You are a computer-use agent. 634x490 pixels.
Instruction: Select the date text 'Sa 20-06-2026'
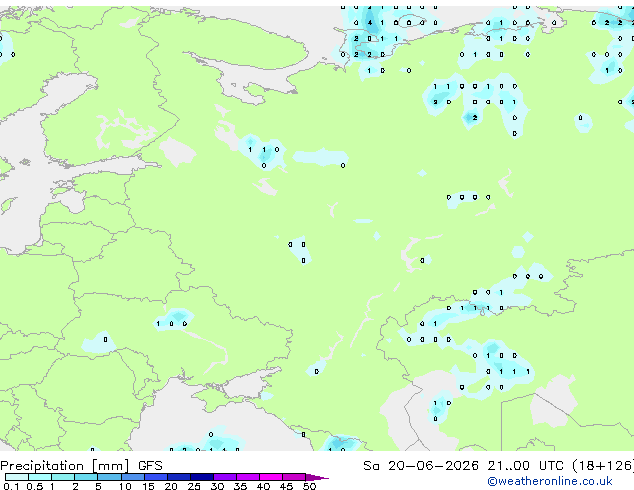421,466
